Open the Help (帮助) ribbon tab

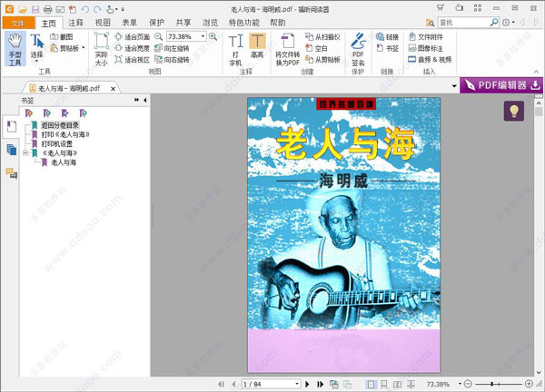pyautogui.click(x=278, y=23)
